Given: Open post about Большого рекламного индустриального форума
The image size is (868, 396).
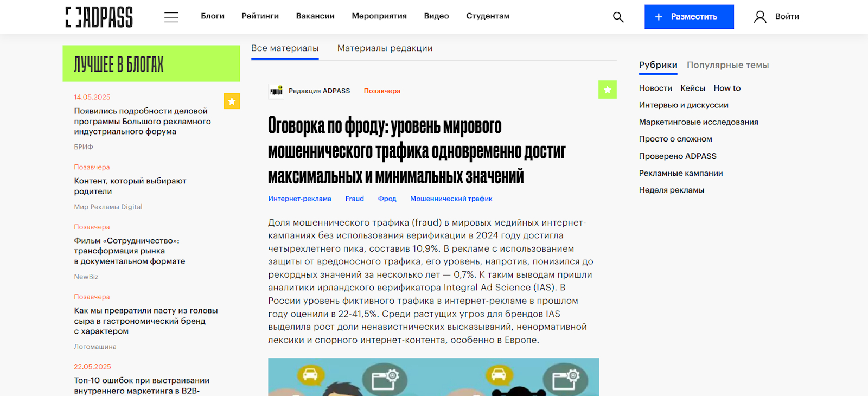Looking at the screenshot, I should pos(143,122).
